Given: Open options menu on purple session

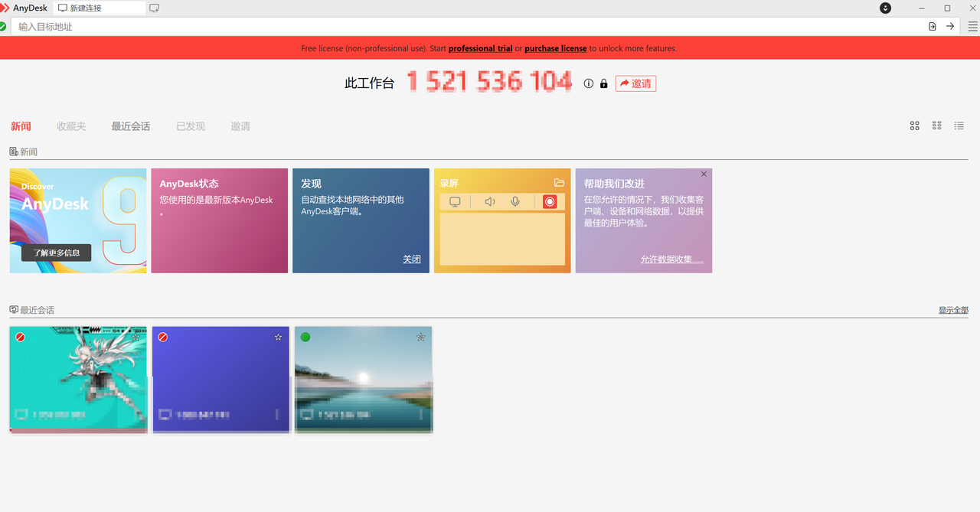Looking at the screenshot, I should point(278,415).
